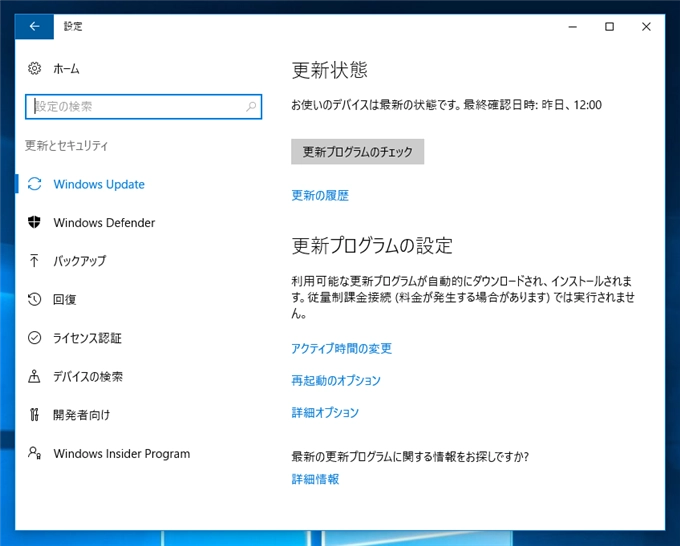Open アクティブ時間の変更 link

(x=341, y=348)
